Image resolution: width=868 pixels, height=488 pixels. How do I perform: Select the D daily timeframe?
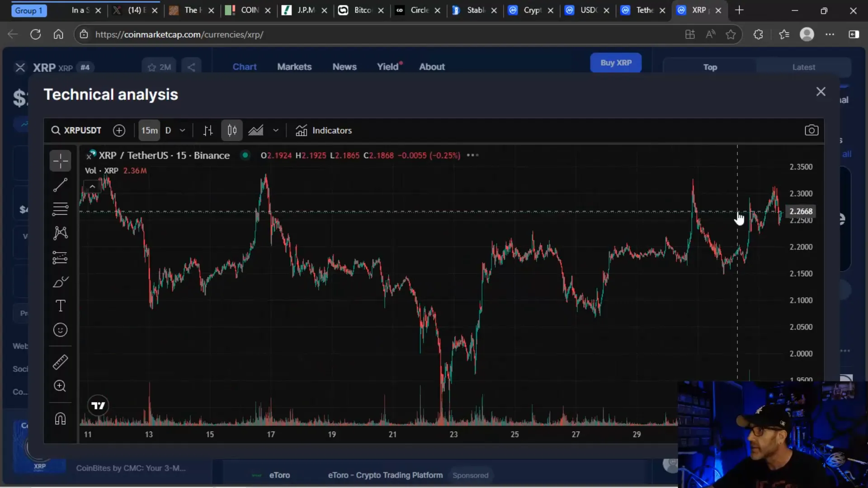[x=168, y=131]
